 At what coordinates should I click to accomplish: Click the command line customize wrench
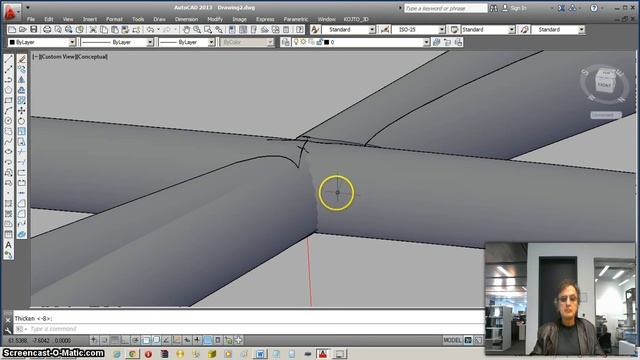(7, 330)
